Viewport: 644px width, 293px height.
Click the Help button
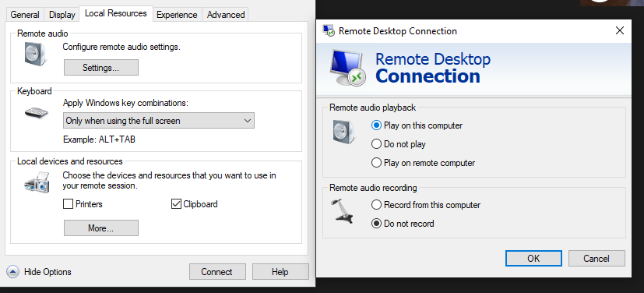(x=280, y=272)
